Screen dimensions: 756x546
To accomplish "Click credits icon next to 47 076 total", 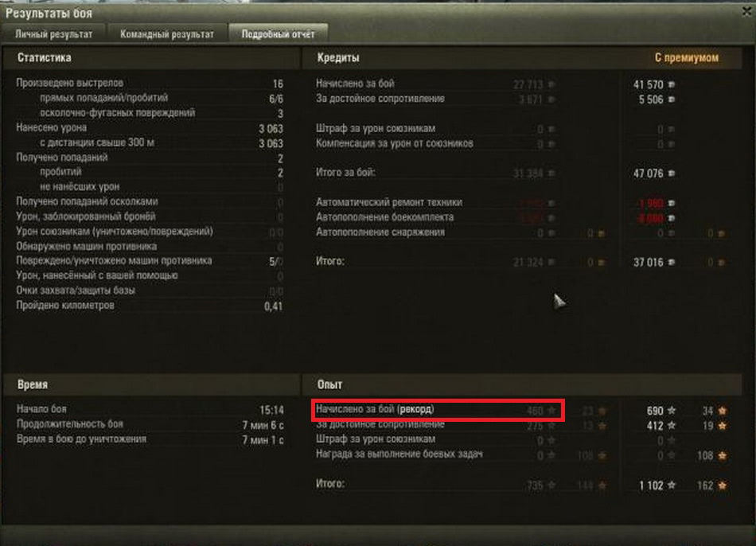I will click(x=671, y=174).
